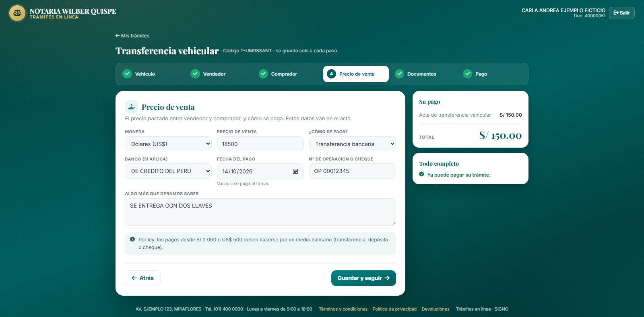644x317 pixels.
Task: Click the 'Doc. 40000051' text
Action: pyautogui.click(x=590, y=16)
